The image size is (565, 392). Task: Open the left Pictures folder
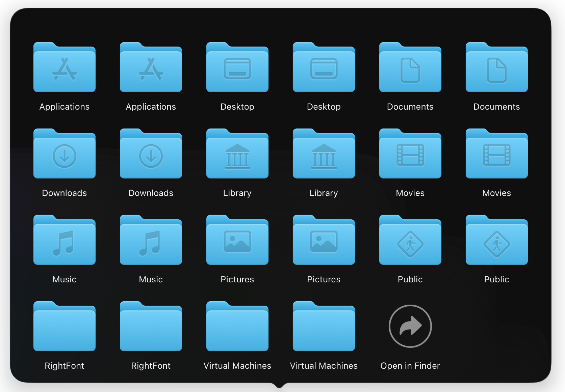(237, 240)
